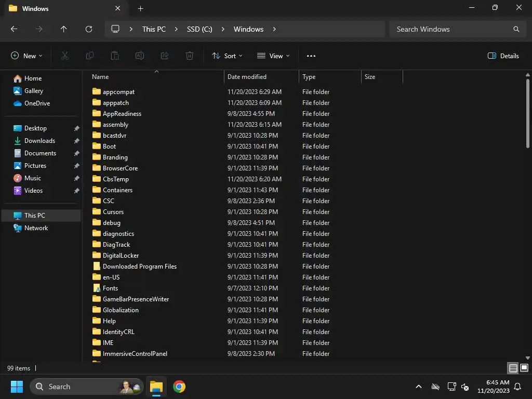The image size is (532, 399).
Task: Go up one folder level
Action: click(x=63, y=29)
